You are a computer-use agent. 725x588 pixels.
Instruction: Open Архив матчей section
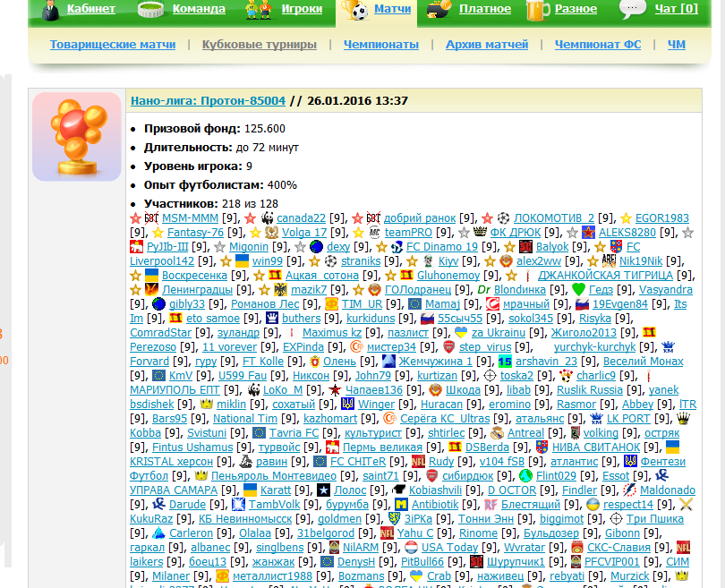[x=486, y=44]
